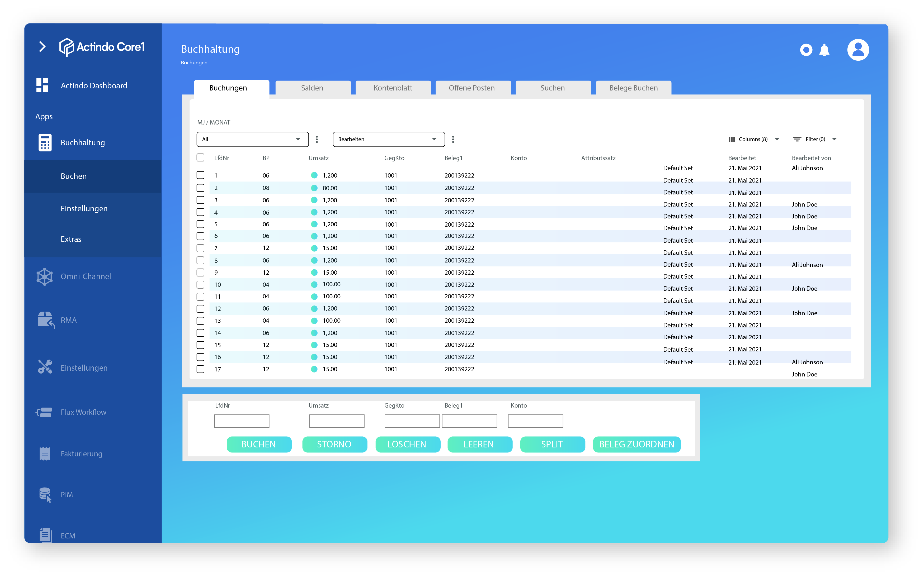
Task: Focus the Umsatz input field
Action: click(337, 421)
